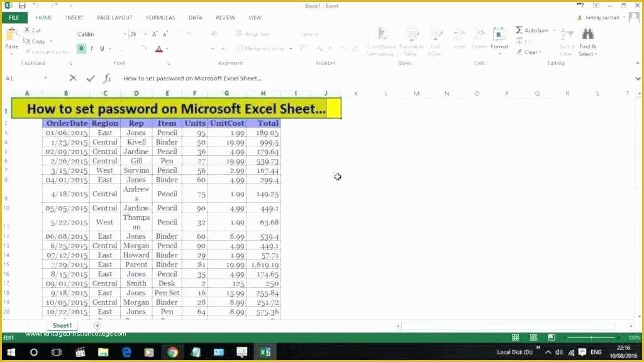The height and width of the screenshot is (362, 644).
Task: Open the Copy dropdown arrow
Action: 52,41
